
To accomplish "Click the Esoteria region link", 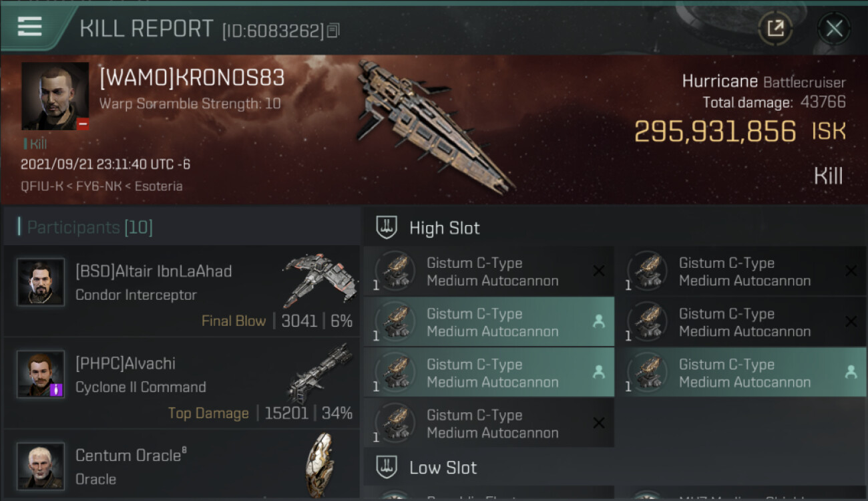I will tap(158, 186).
